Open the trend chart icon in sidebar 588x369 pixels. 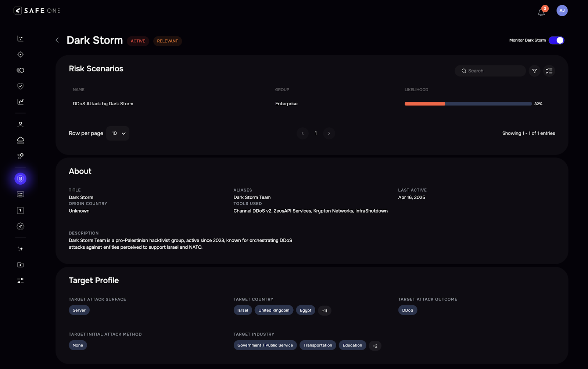point(20,102)
